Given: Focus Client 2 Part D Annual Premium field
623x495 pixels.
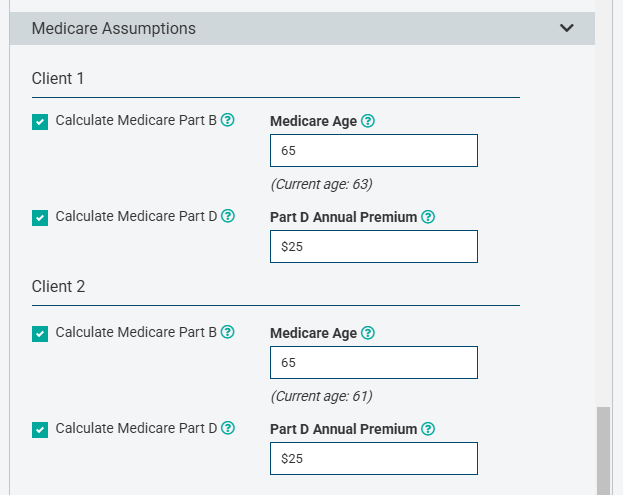Looking at the screenshot, I should pos(374,458).
